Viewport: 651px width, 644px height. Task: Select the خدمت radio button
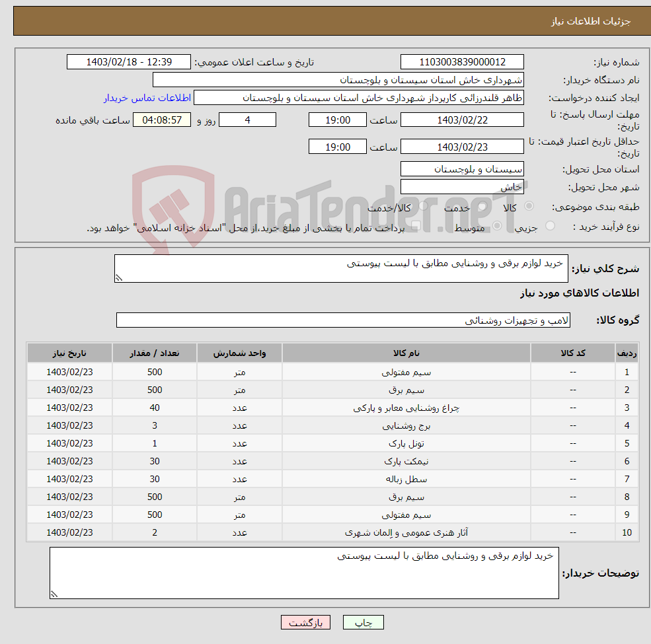pyautogui.click(x=482, y=206)
